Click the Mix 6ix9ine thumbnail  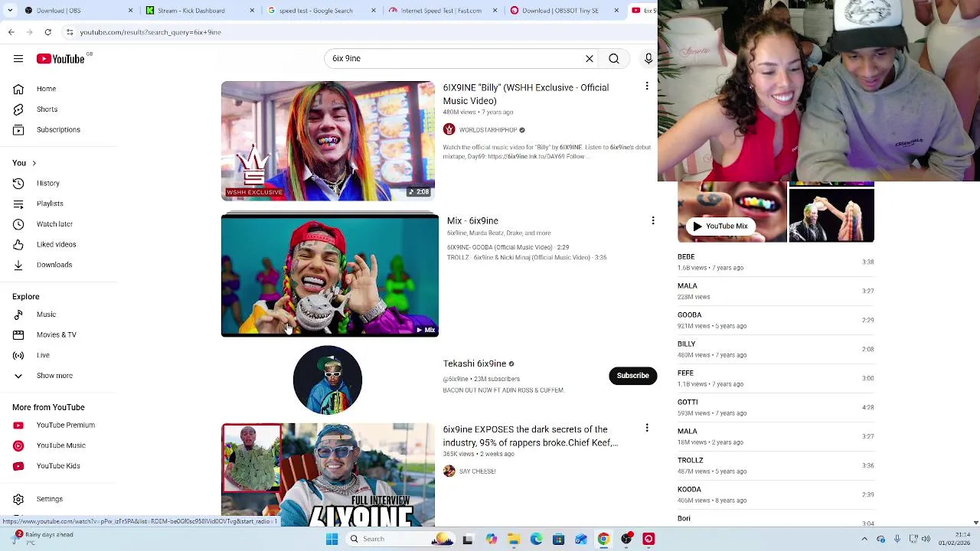click(330, 275)
